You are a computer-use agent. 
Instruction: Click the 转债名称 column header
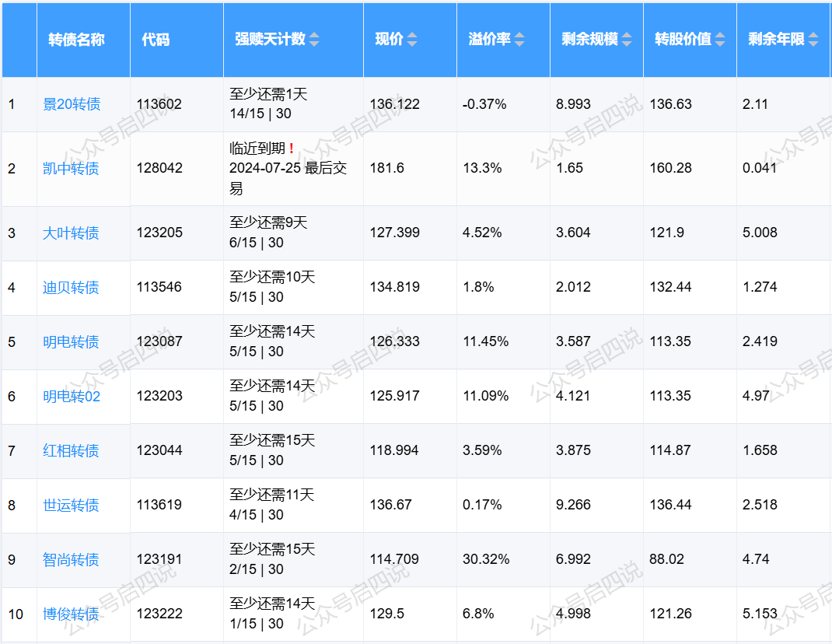point(76,40)
